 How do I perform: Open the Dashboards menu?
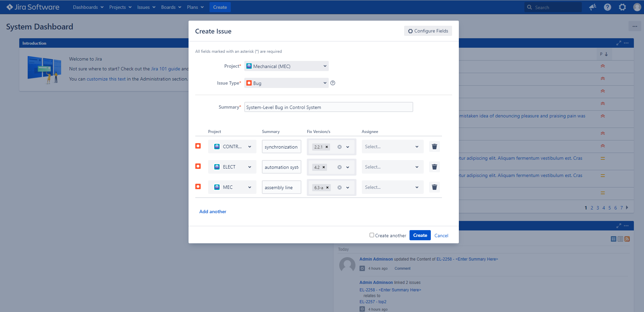coord(88,7)
